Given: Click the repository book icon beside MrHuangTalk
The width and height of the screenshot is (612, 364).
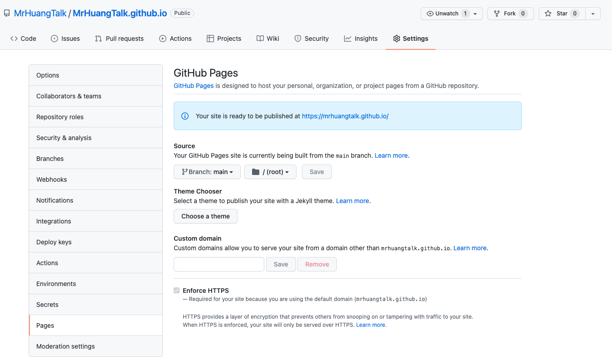Looking at the screenshot, I should click(7, 13).
